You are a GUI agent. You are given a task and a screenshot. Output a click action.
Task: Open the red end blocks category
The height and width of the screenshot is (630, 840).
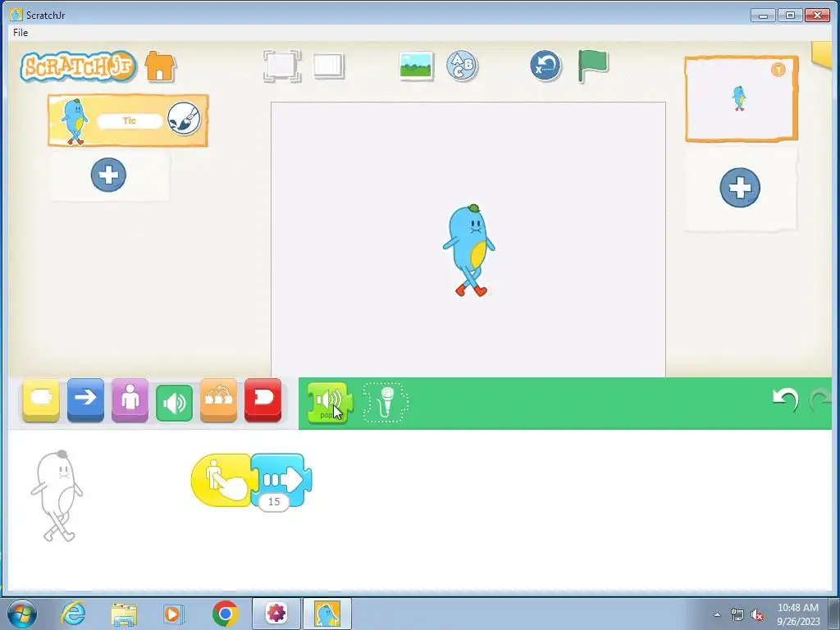[x=263, y=400]
